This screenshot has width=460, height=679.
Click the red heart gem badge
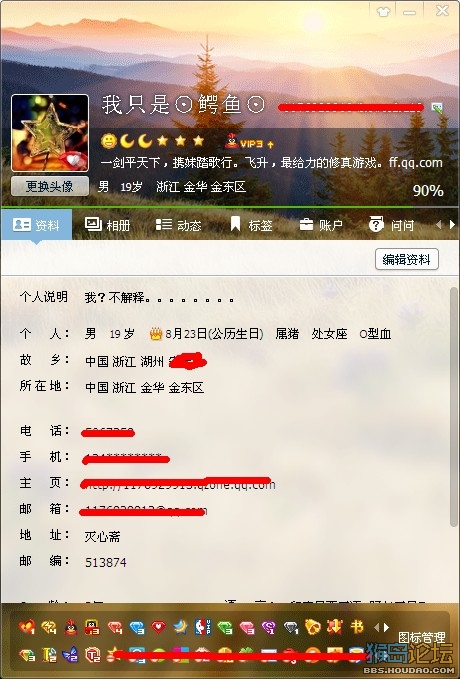pos(159,627)
